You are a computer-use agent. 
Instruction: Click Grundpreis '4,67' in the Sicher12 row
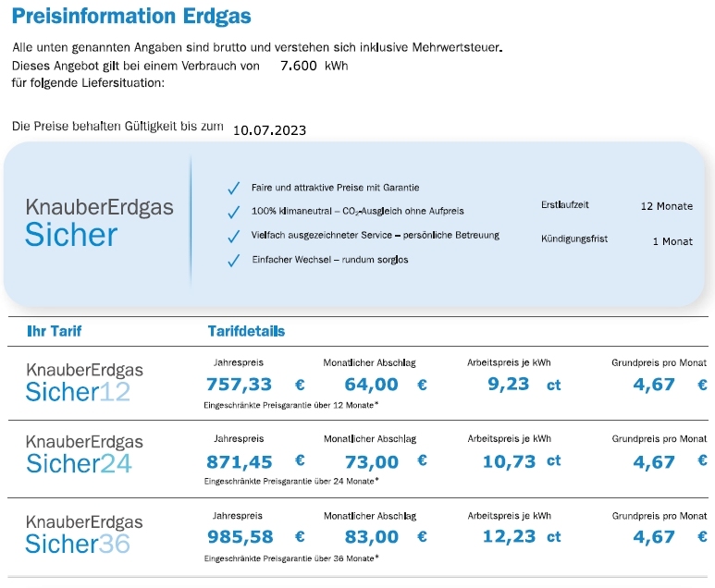653,385
